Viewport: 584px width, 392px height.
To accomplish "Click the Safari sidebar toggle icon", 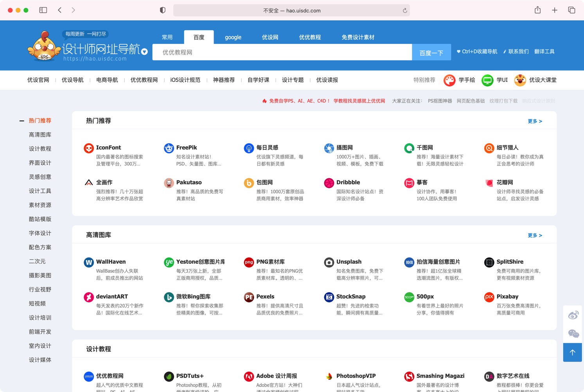I will click(x=43, y=10).
